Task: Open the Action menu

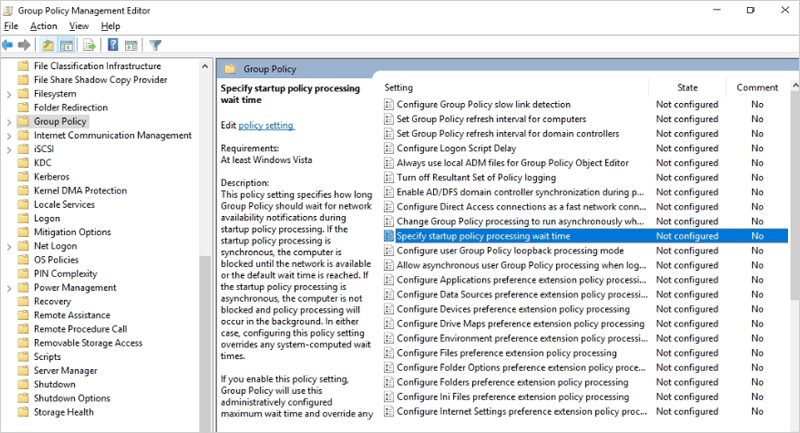Action: point(43,26)
